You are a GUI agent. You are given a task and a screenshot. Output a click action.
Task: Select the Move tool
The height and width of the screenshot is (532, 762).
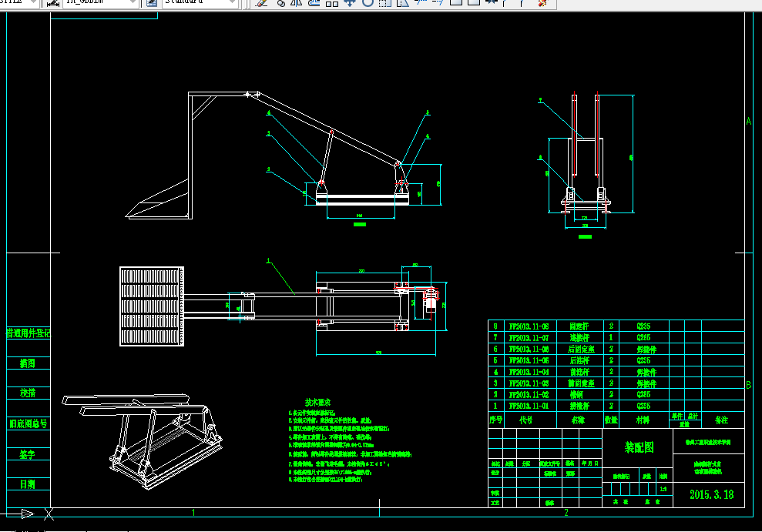coord(350,2)
